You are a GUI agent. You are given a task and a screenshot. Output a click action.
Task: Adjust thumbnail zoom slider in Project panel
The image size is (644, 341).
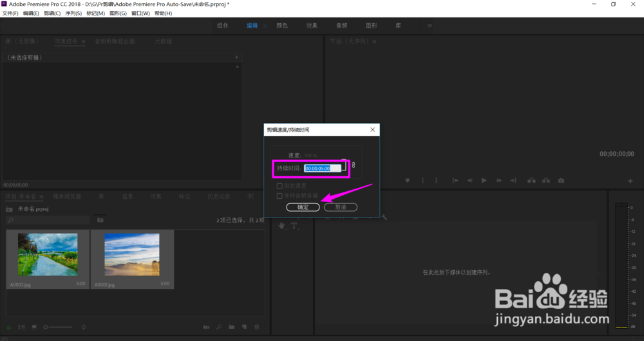tap(58, 327)
